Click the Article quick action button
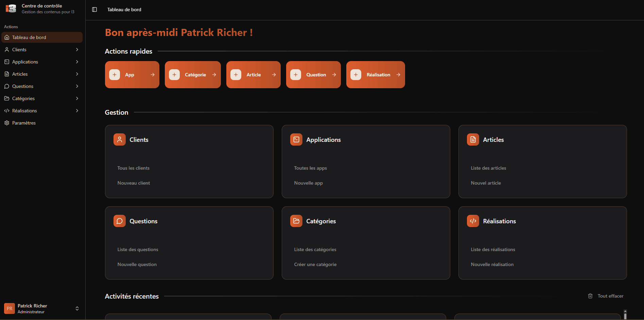Viewport: 644px width, 320px height. 254,75
